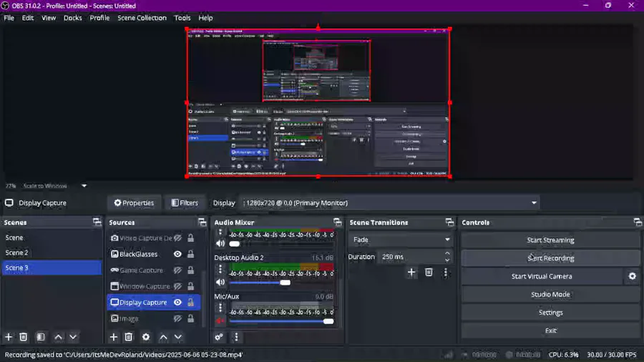Screen dimensions: 644x362
Task: Remove selected scene using trash icon
Action: click(x=24, y=337)
